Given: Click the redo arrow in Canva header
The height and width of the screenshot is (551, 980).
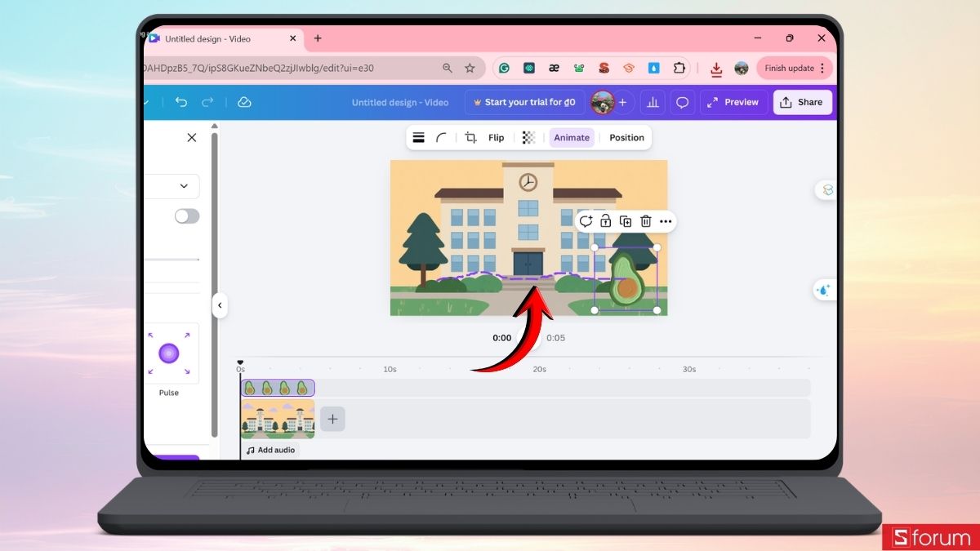Looking at the screenshot, I should (x=207, y=102).
